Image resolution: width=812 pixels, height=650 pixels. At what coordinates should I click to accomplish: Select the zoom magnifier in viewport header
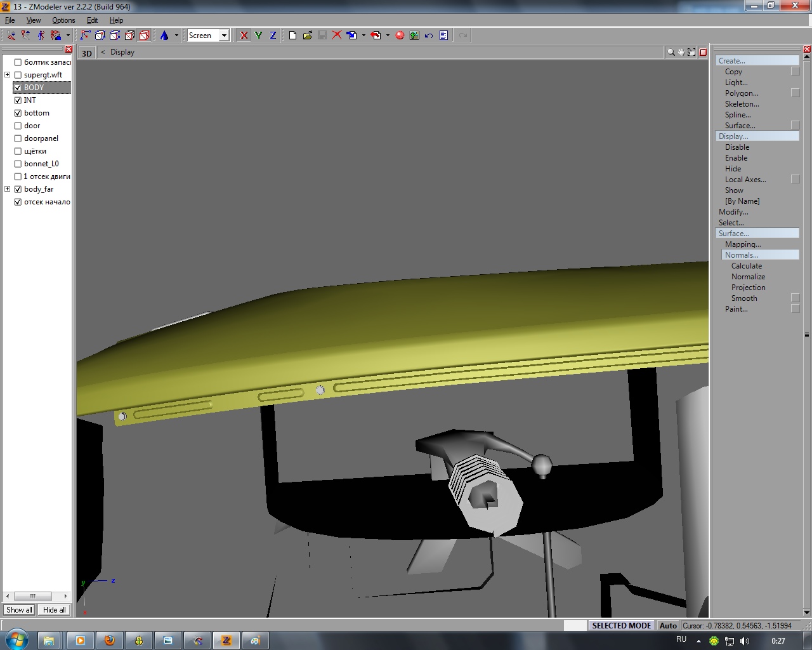pos(671,52)
